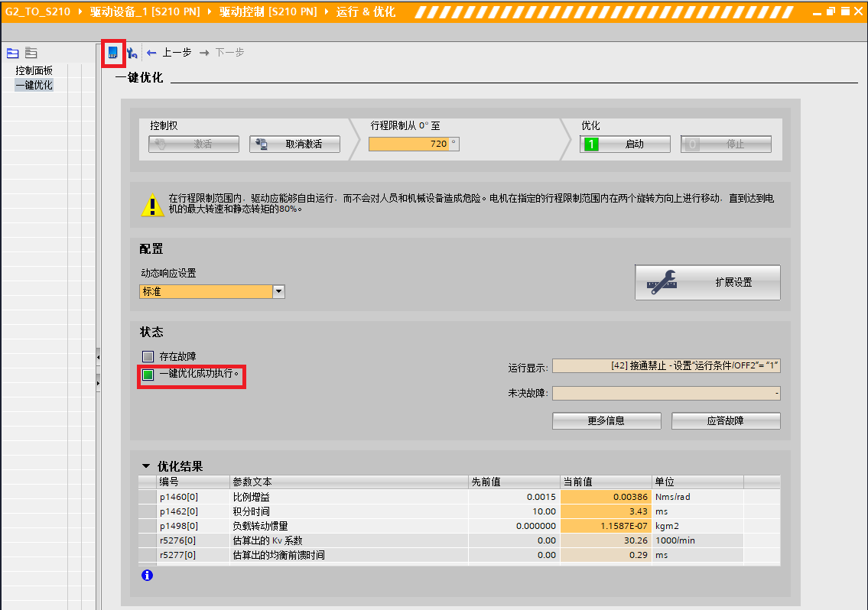Screen dimensions: 868x610
Task: Collapse the 优化结果 section
Action: [146, 466]
